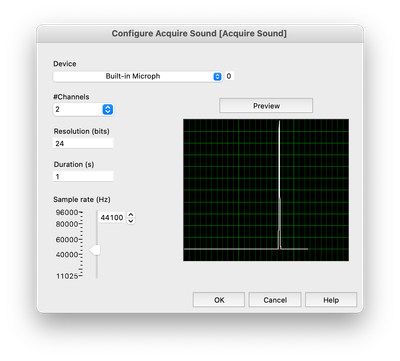The image size is (400, 361).
Task: Click the 96000 mark on the sample rate scale
Action: click(67, 212)
